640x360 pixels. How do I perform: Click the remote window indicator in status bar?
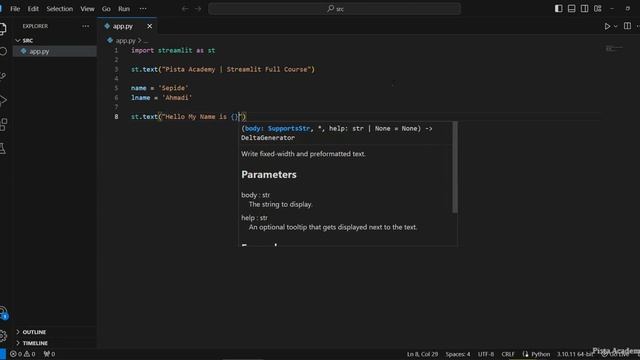pos(2,354)
